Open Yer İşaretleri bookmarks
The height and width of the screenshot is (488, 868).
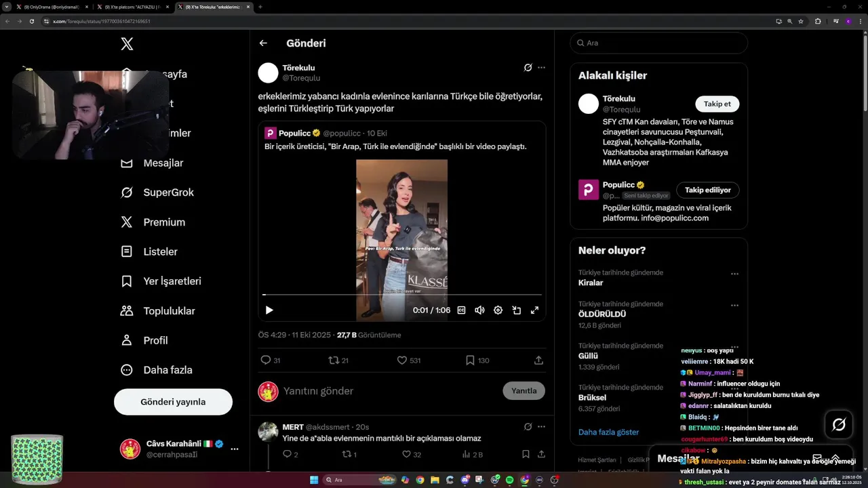[x=160, y=281]
